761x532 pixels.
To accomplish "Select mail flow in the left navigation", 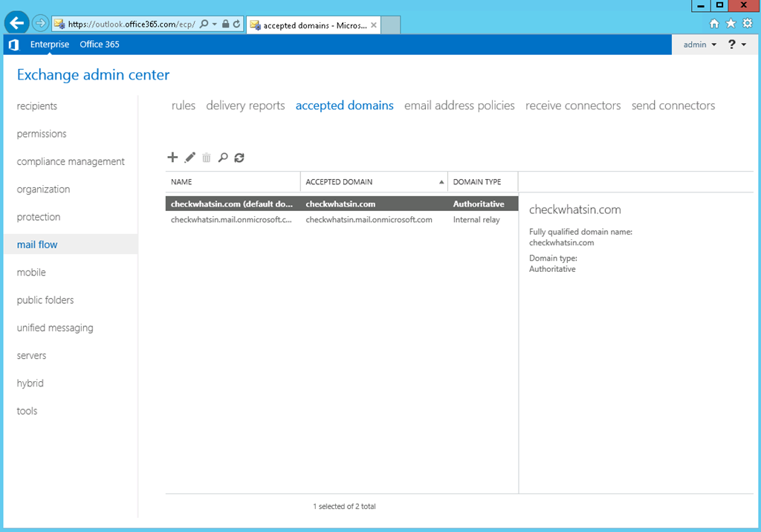I will [71, 244].
